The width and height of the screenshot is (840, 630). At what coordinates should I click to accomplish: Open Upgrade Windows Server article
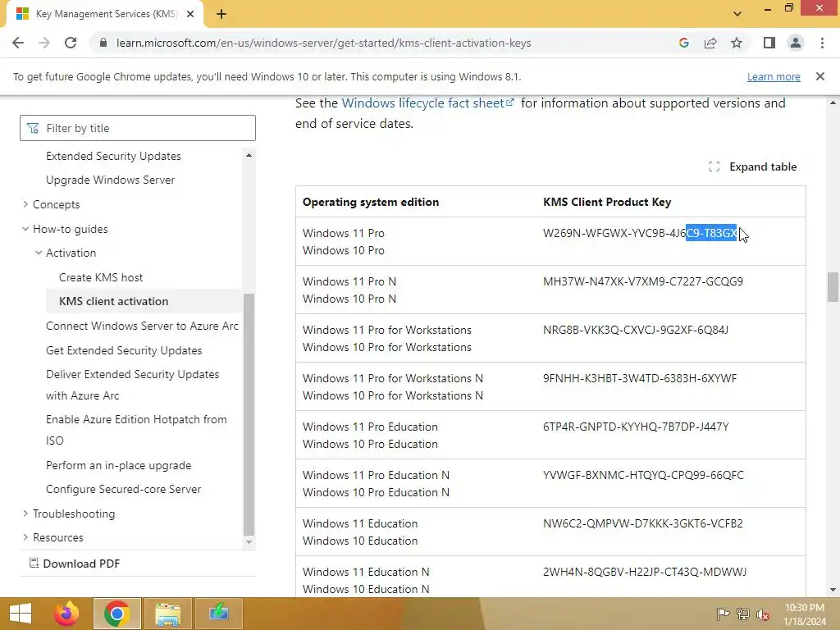111,180
